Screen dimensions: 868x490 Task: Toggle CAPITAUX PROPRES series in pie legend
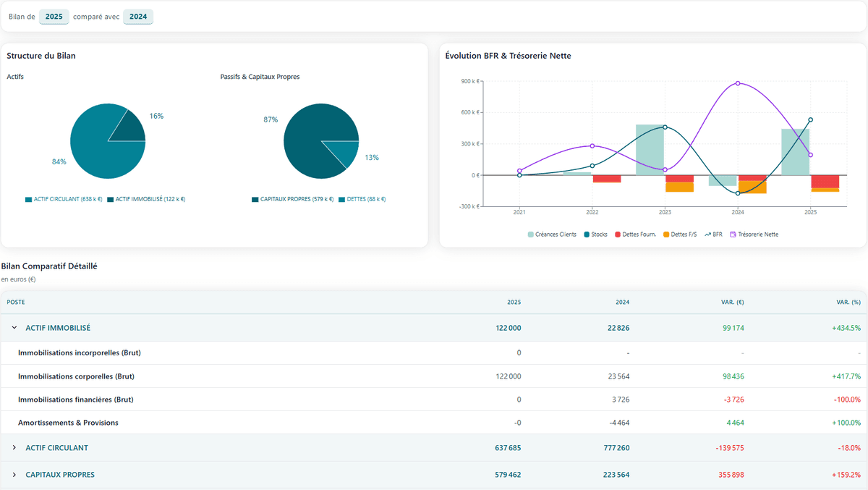pyautogui.click(x=255, y=199)
